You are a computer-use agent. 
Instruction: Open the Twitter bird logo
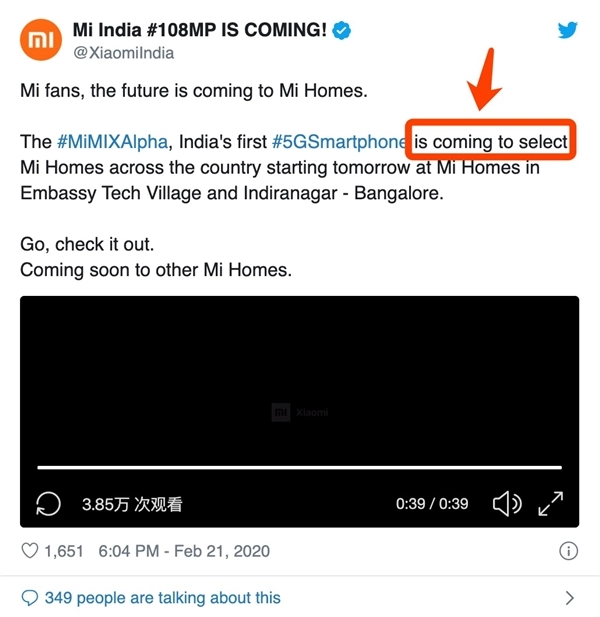pos(567,30)
